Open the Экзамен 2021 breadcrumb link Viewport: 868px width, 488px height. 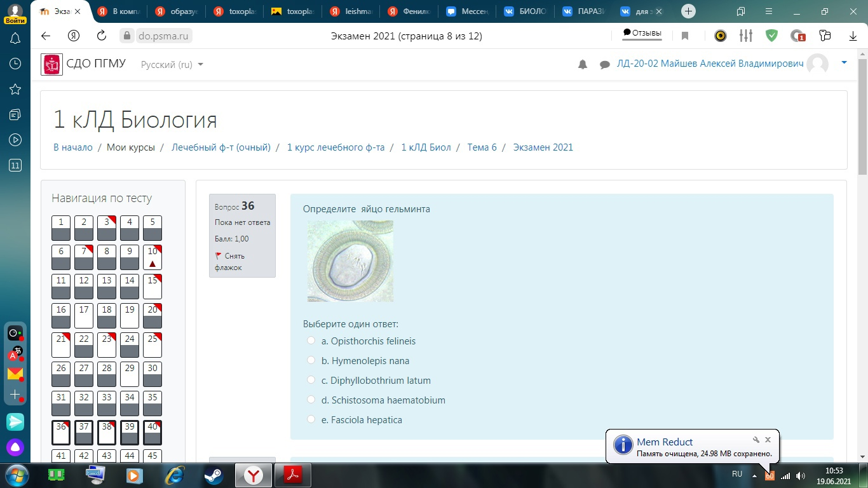543,147
